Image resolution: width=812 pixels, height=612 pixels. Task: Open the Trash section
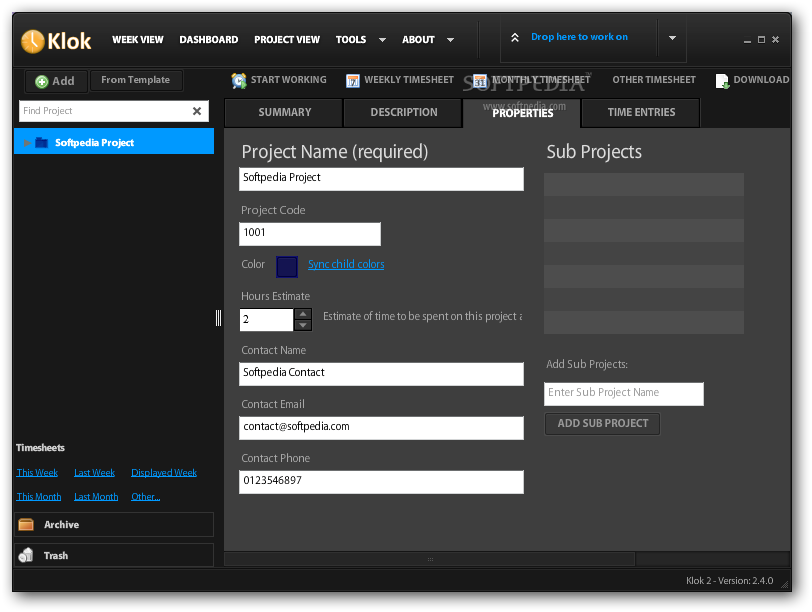point(114,555)
